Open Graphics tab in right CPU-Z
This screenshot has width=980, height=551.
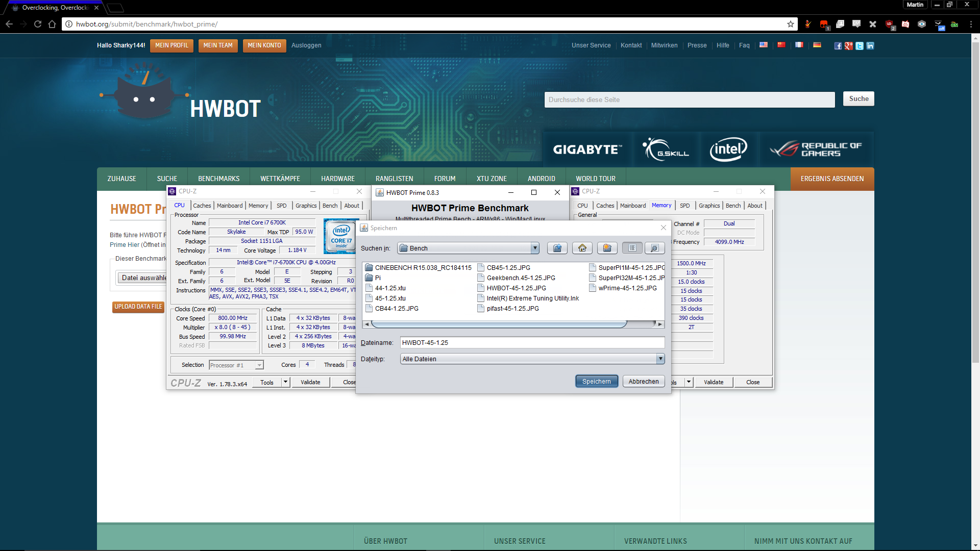click(709, 206)
